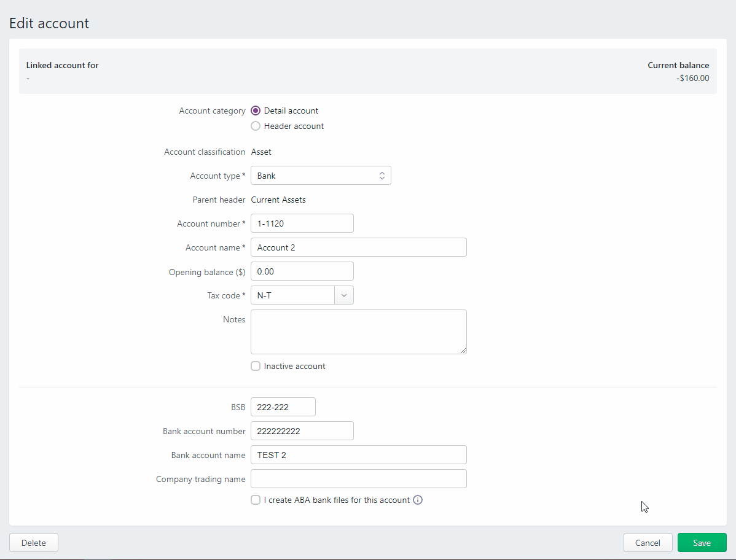Click the Company trading name field
The image size is (736, 560).
[x=359, y=479]
